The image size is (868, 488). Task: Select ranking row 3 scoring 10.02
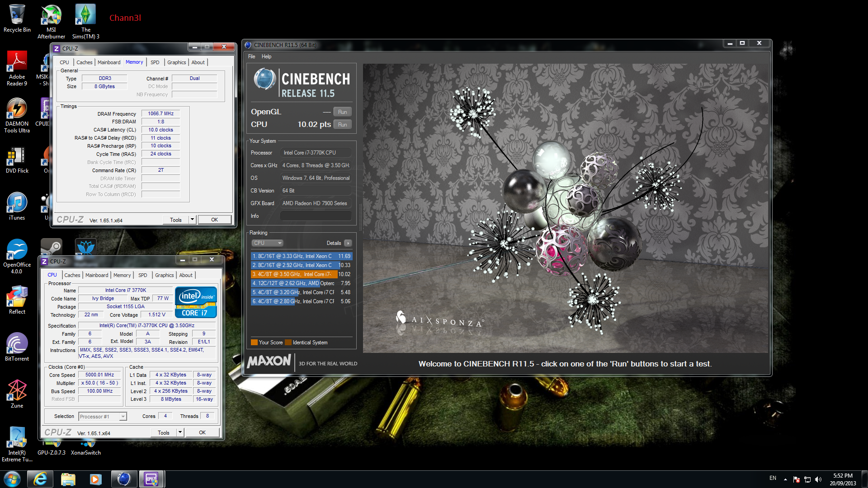click(302, 274)
